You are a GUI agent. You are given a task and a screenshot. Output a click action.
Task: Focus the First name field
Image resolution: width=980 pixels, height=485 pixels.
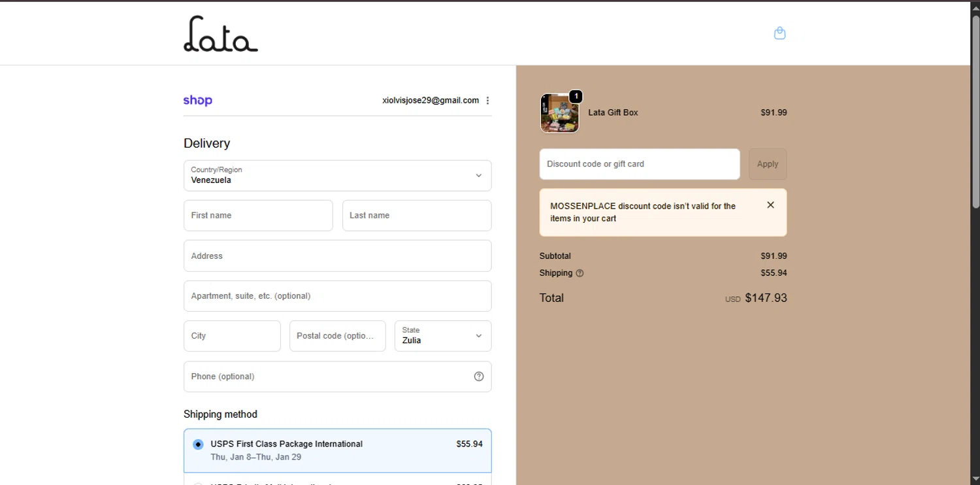[x=258, y=216]
